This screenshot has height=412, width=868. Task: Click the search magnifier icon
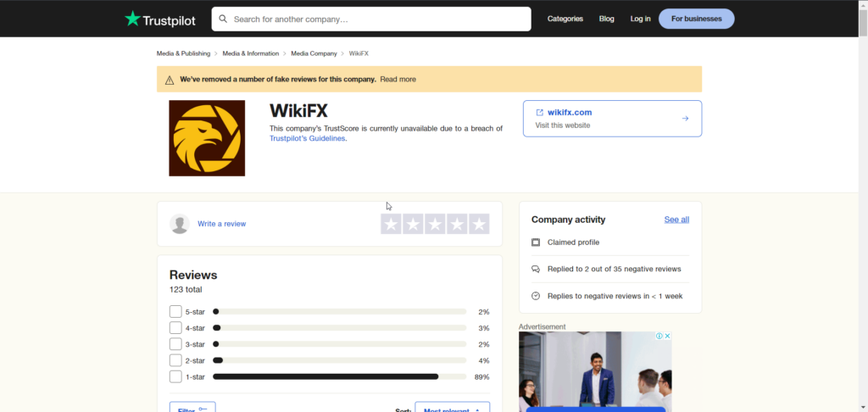coord(223,19)
